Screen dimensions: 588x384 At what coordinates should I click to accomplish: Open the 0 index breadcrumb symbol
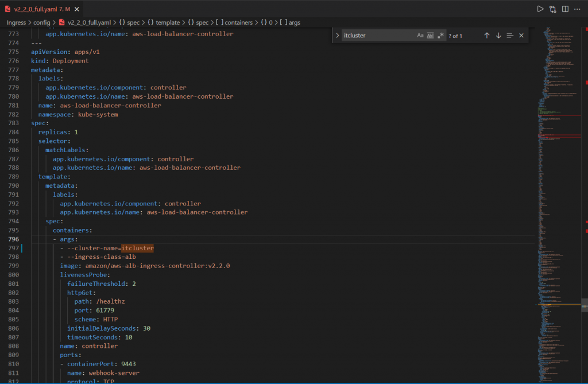[x=266, y=22]
